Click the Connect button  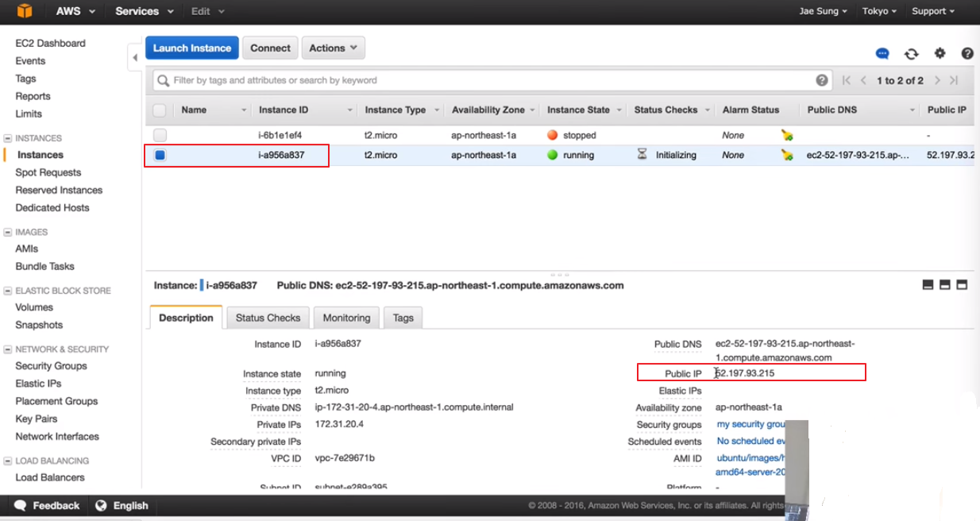pyautogui.click(x=270, y=48)
